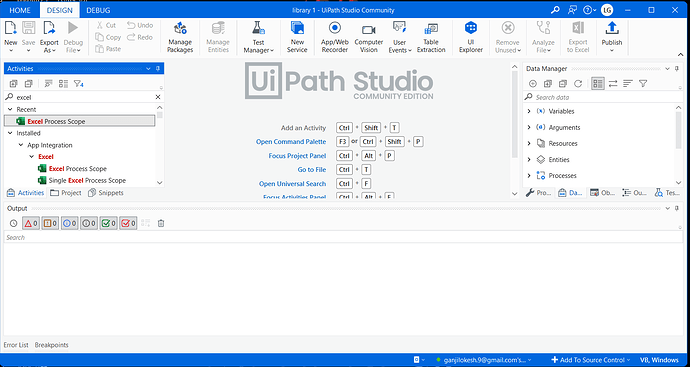Open Activities panel filter funnel

(78, 84)
